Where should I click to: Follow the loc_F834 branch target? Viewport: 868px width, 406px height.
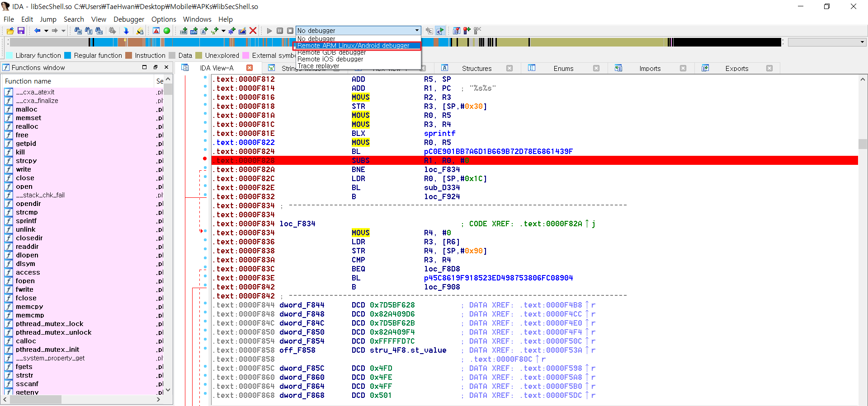442,170
